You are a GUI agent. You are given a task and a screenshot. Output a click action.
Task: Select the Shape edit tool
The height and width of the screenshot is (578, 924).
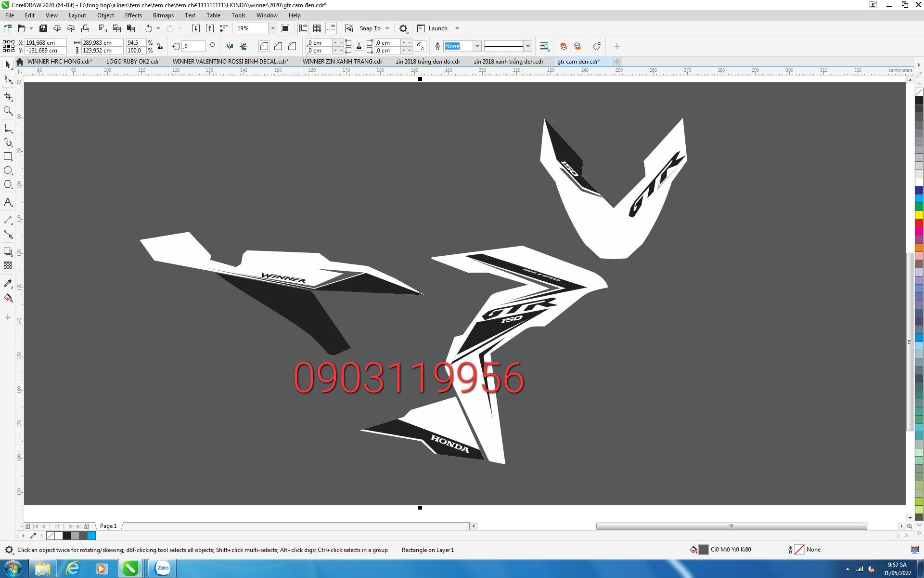tap(8, 79)
